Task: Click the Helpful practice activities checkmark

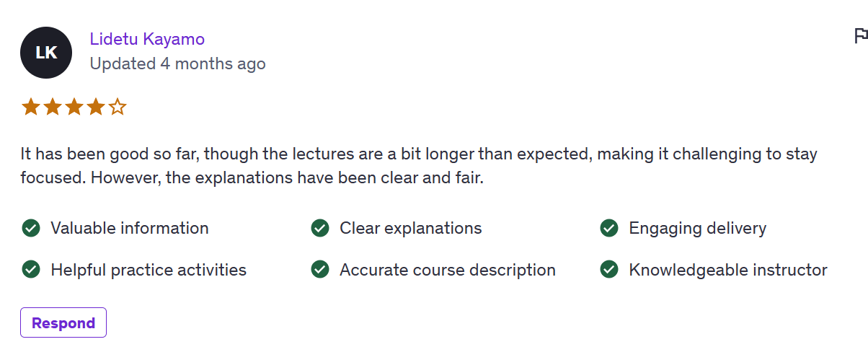Action: [x=31, y=270]
